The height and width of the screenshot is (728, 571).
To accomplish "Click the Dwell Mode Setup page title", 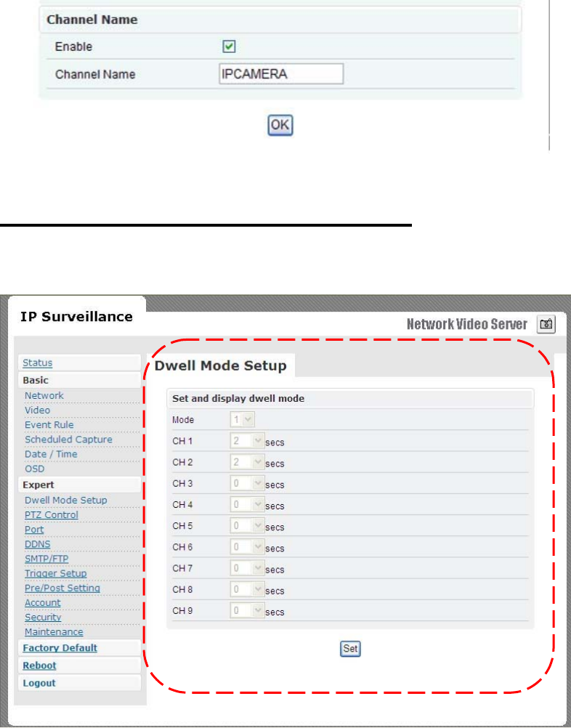I will (x=221, y=366).
